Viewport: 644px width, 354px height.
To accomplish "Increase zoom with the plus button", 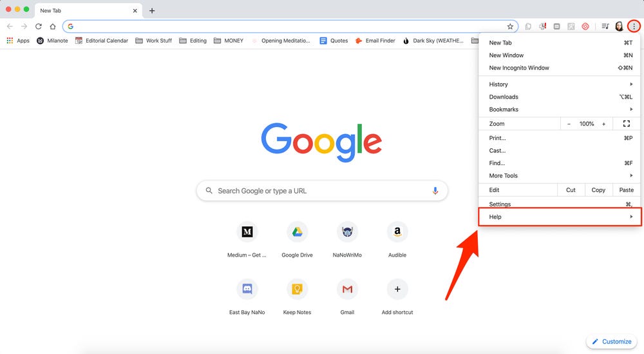I will coord(604,124).
